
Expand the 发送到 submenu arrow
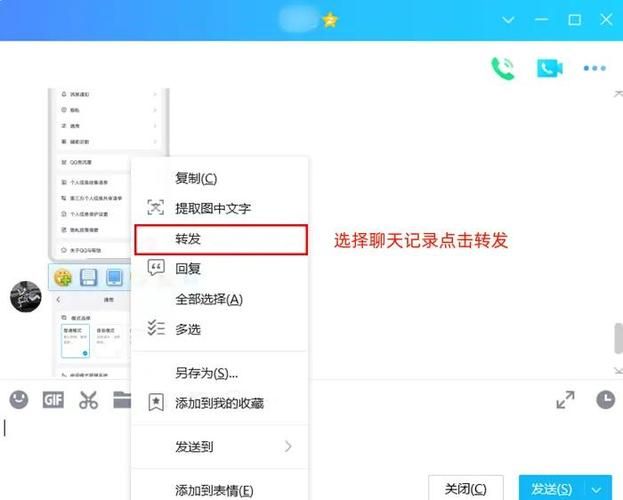pos(288,447)
